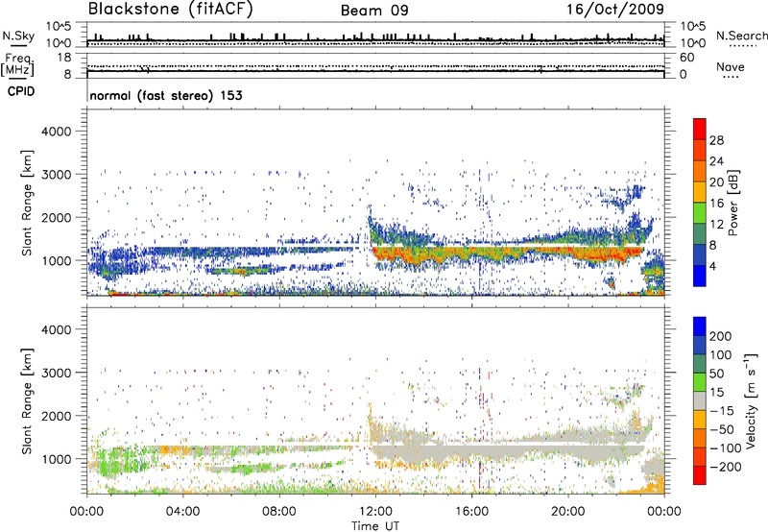Click the "1000" tick of the velocity panel

pyautogui.click(x=57, y=459)
